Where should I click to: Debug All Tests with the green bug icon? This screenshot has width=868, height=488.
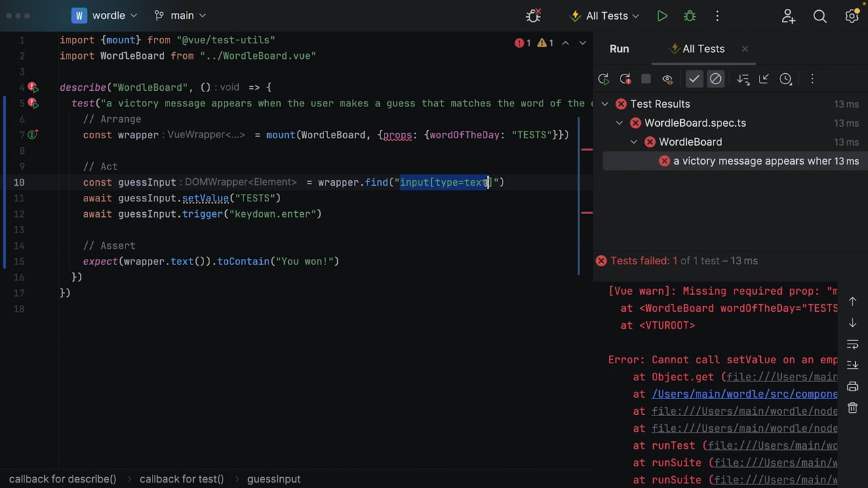[x=690, y=16]
